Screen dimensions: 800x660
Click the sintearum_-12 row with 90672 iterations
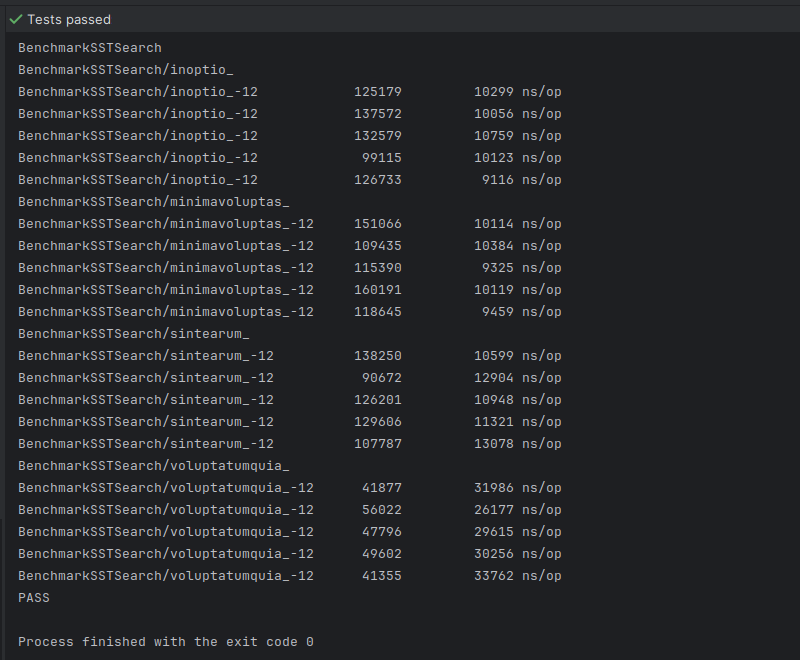[290, 377]
